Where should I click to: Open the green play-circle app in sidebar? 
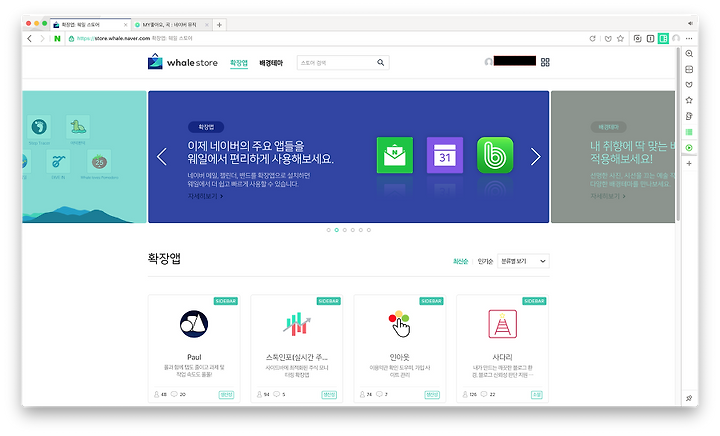(x=689, y=148)
